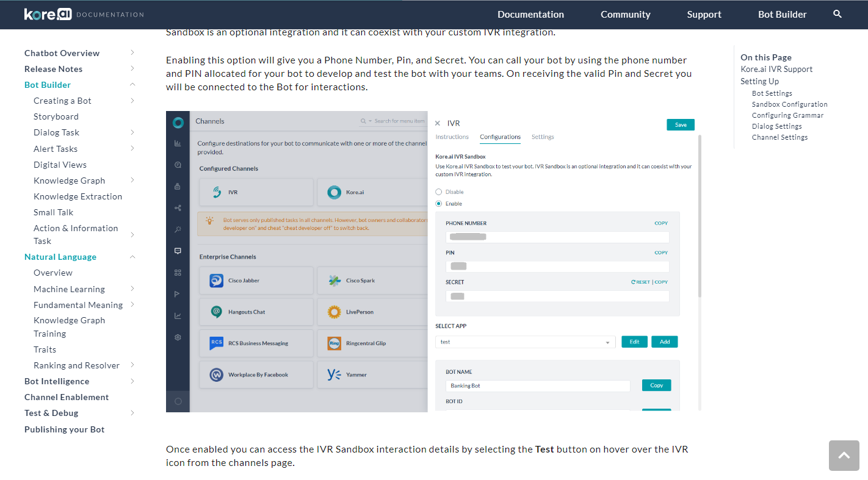Select the Enable radio option
The image size is (868, 480).
coord(438,204)
